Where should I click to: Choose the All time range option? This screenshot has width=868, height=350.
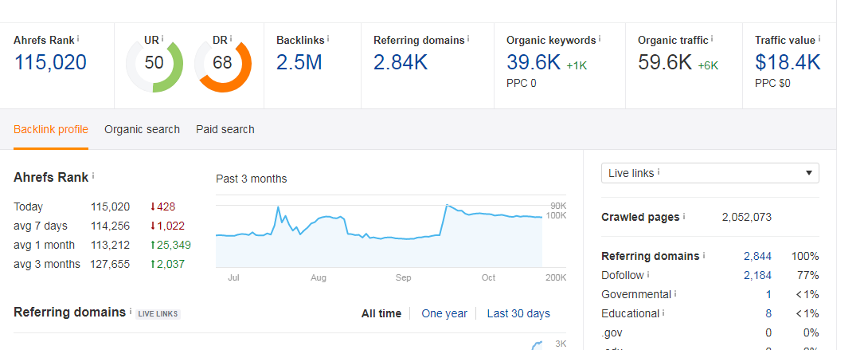[381, 313]
